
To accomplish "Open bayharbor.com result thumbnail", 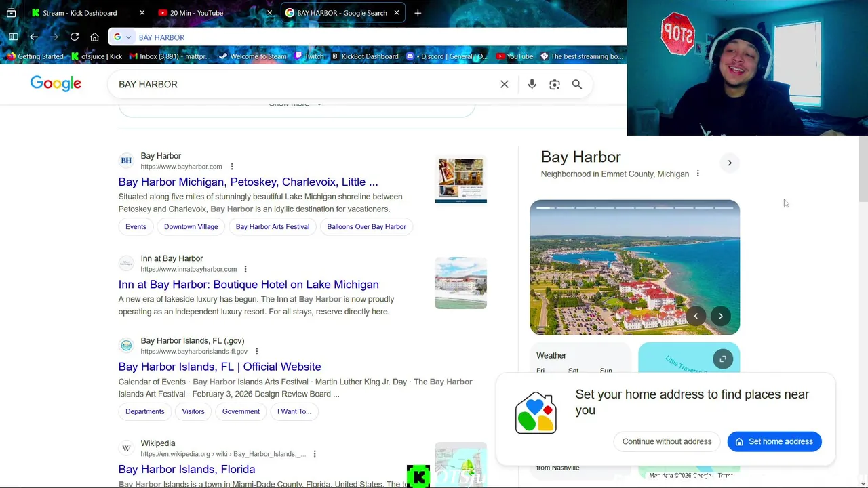I will tap(460, 180).
